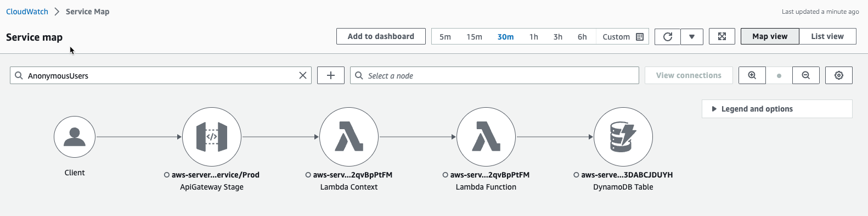Image resolution: width=868 pixels, height=216 pixels.
Task: Select the DynamoDB Table node icon
Action: [623, 137]
